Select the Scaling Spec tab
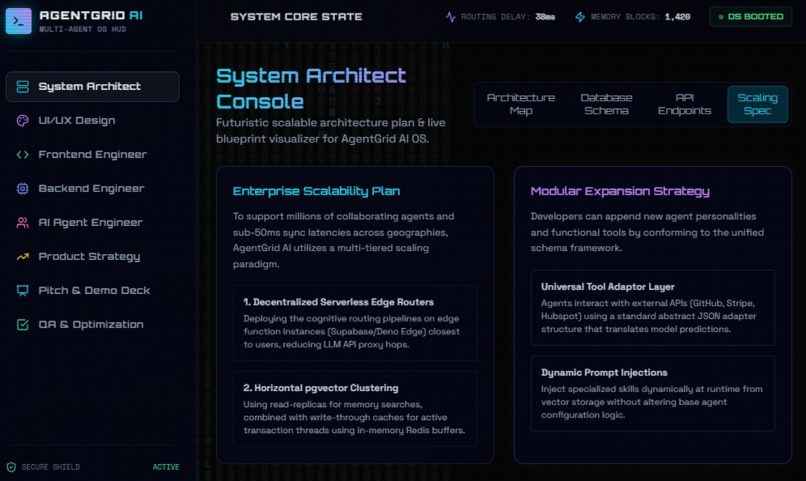The image size is (806, 481). [757, 104]
